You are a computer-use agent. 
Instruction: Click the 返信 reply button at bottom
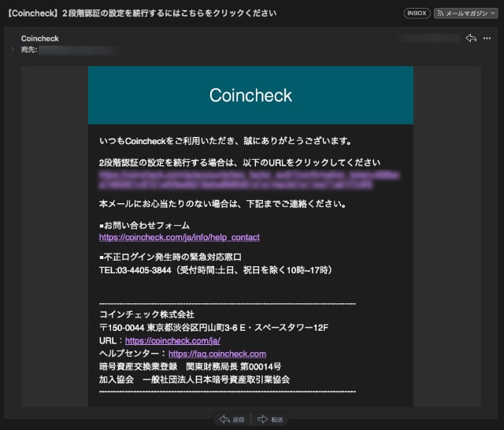(x=232, y=420)
